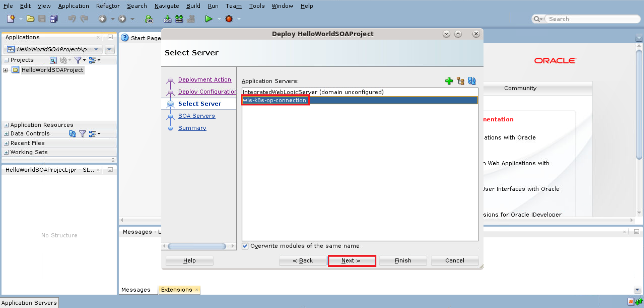644x308 pixels.
Task: Open the Summary step link
Action: 192,128
